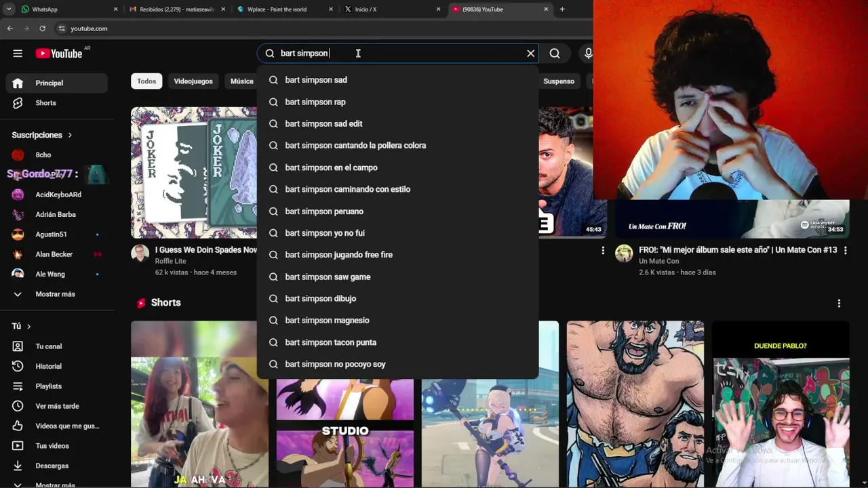Choose 'bart simpson en el campo'

[x=397, y=167]
